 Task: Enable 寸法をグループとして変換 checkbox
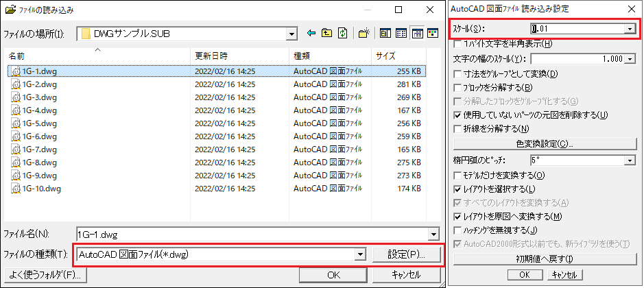457,74
